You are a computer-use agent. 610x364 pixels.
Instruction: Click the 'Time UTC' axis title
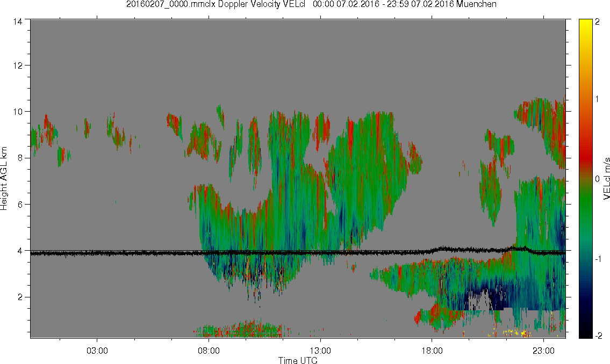point(298,360)
